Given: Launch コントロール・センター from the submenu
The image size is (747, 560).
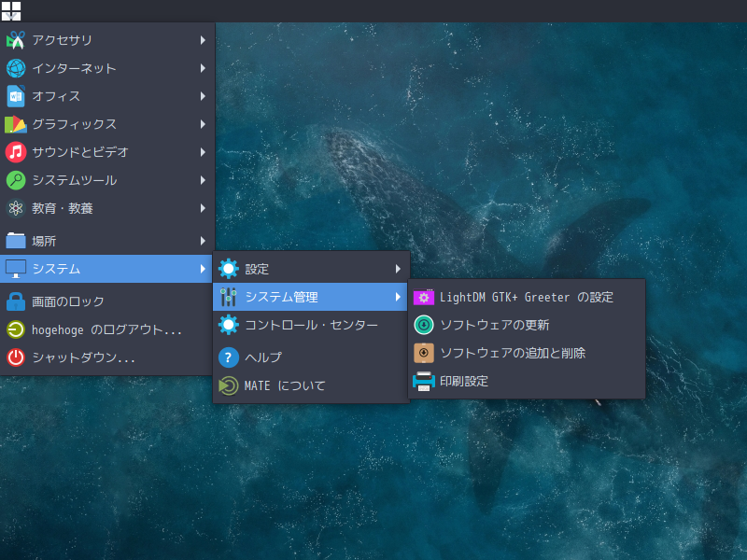Looking at the screenshot, I should pyautogui.click(x=311, y=325).
